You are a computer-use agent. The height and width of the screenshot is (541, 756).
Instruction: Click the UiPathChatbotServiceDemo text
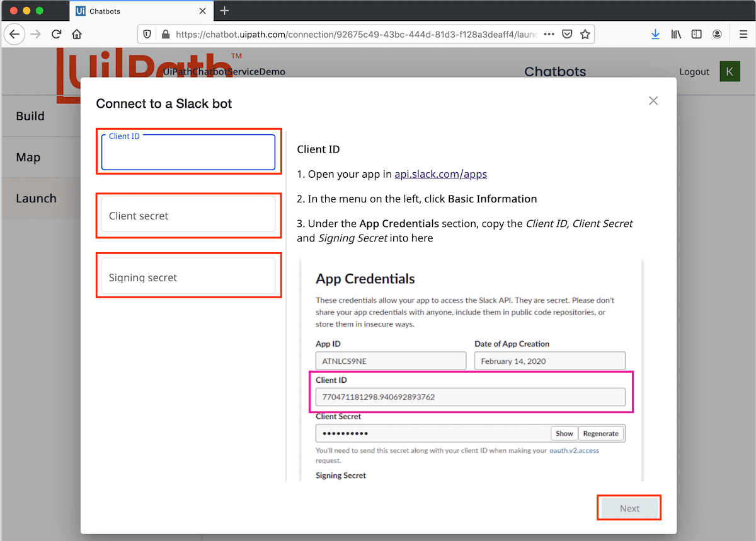click(224, 72)
